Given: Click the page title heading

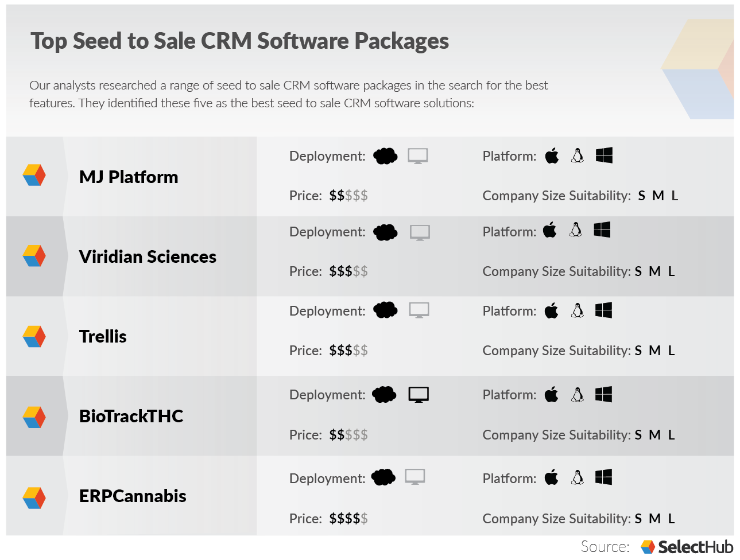Looking at the screenshot, I should pos(239,41).
